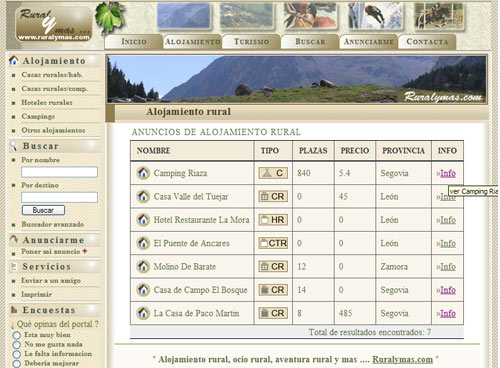Viewport: 500px width, 368px height.
Task: Go to the Buscar tab
Action: [310, 42]
